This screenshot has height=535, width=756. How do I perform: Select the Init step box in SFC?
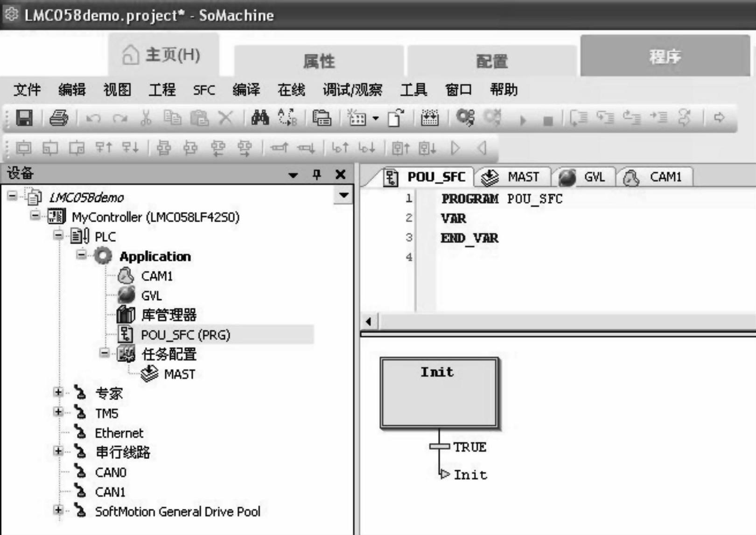[439, 393]
